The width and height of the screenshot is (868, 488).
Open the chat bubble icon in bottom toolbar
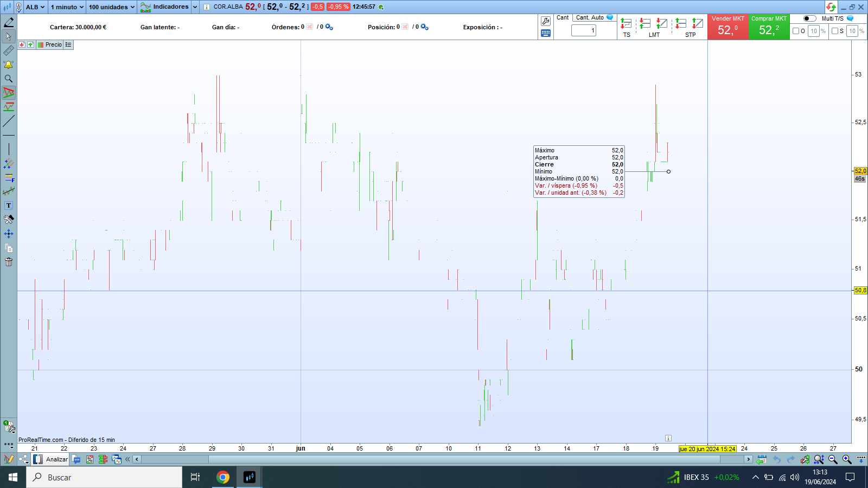click(76, 459)
